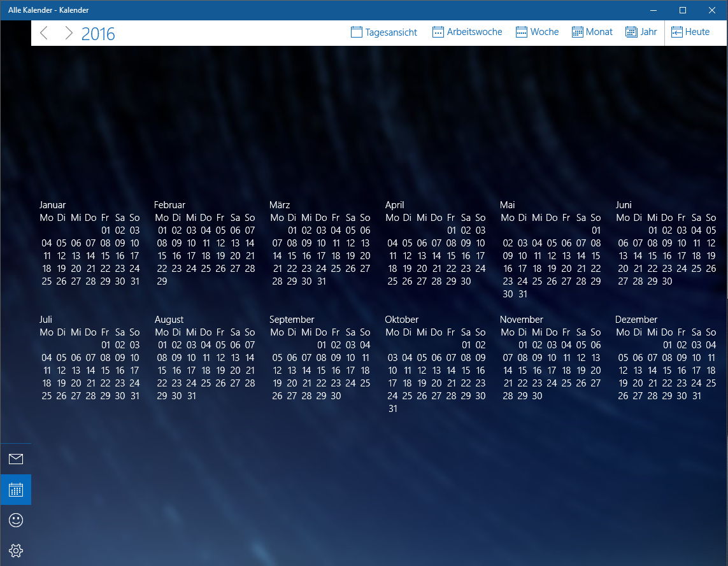
Task: Select 01 in September
Action: point(321,345)
